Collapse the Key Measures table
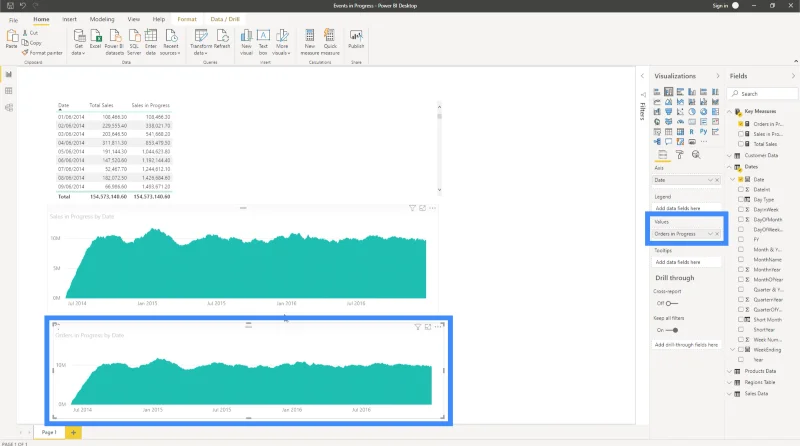This screenshot has height=446, width=800. (730, 111)
